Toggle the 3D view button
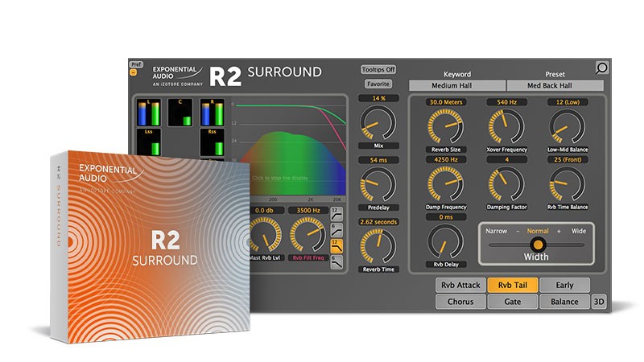644x362 pixels. (x=598, y=301)
